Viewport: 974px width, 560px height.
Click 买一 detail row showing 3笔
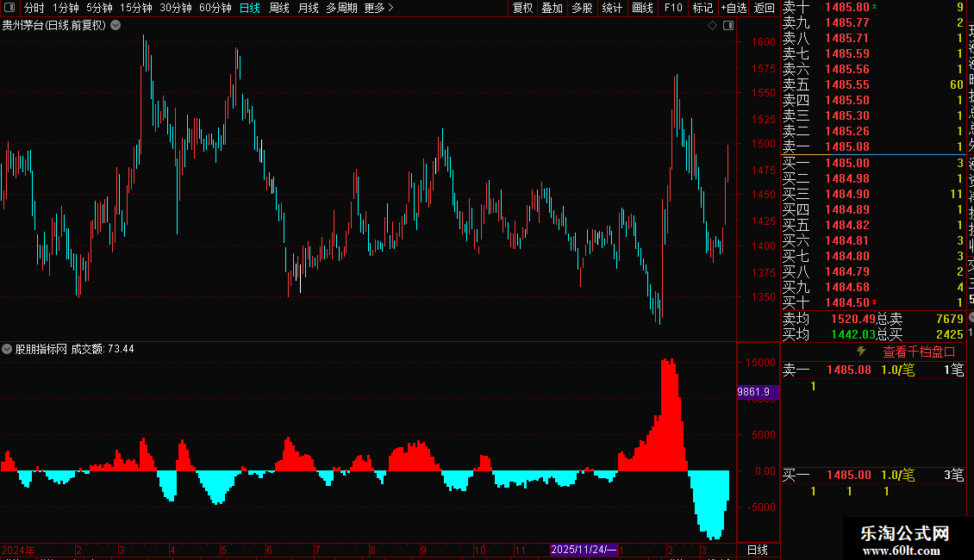pyautogui.click(x=873, y=475)
